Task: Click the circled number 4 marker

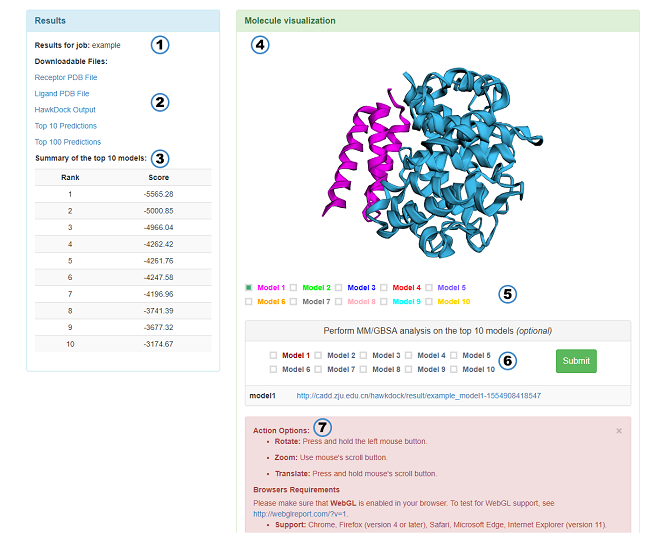Action: pos(259,44)
